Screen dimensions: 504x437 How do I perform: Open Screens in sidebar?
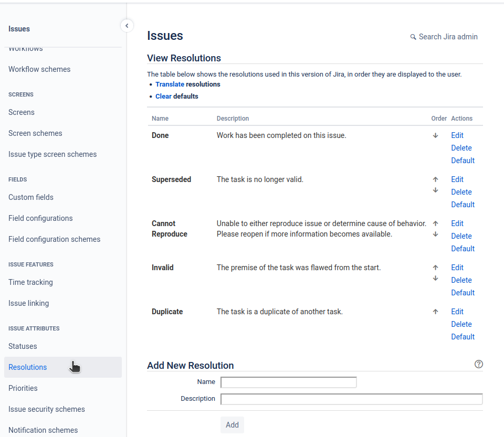21,112
